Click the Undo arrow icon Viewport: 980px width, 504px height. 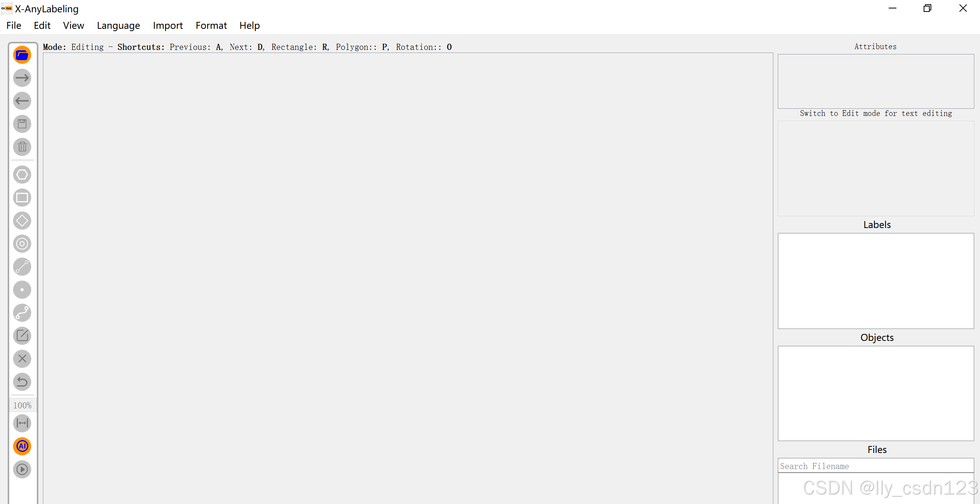[22, 382]
